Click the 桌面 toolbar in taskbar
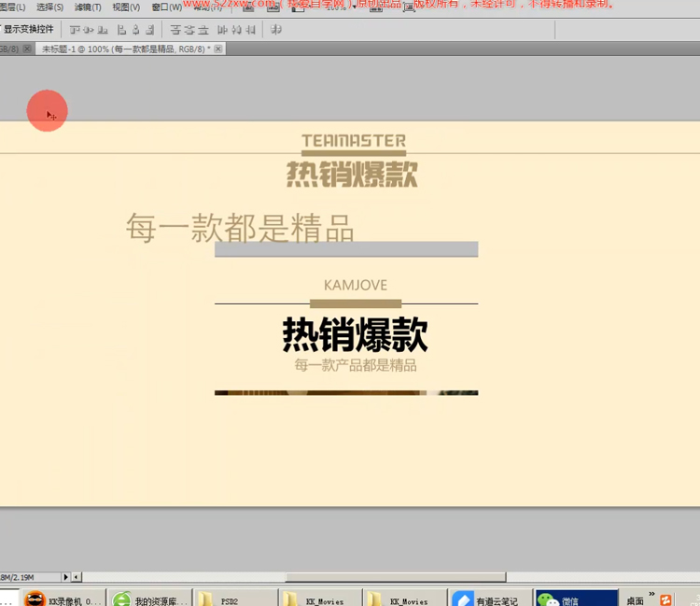The image size is (700, 606). 635,601
